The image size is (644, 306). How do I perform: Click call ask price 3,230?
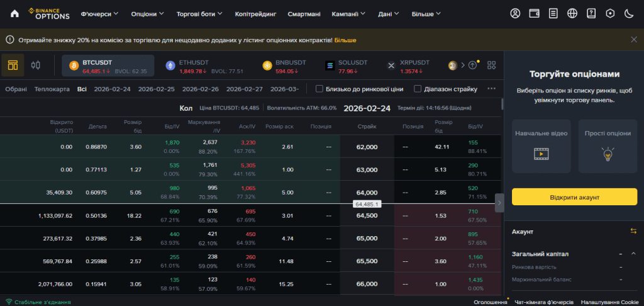click(x=247, y=142)
